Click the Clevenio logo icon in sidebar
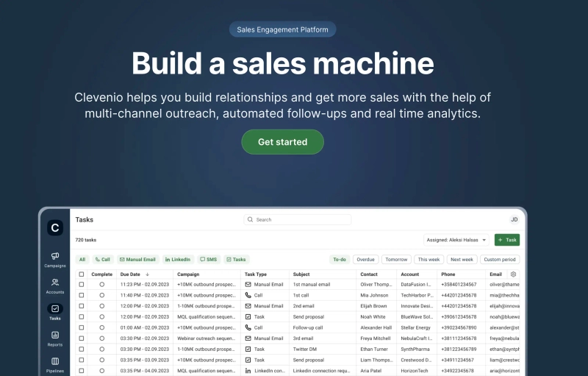This screenshot has height=376, width=588. tap(55, 228)
